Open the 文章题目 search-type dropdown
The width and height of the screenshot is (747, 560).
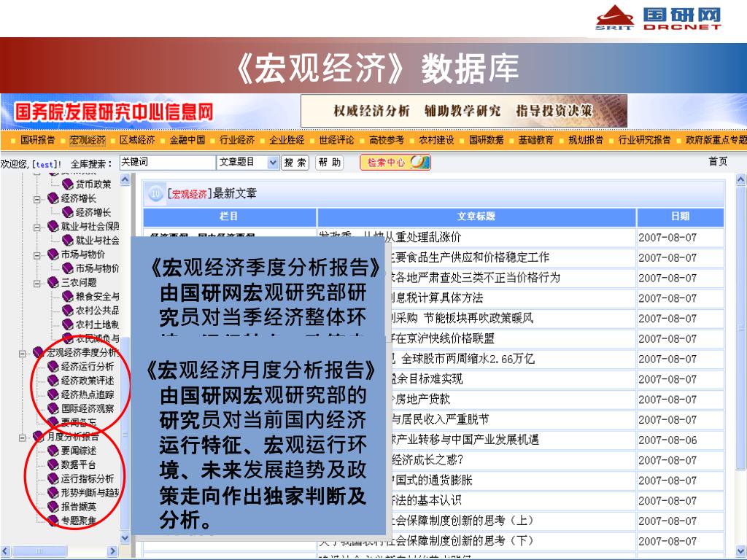[273, 163]
